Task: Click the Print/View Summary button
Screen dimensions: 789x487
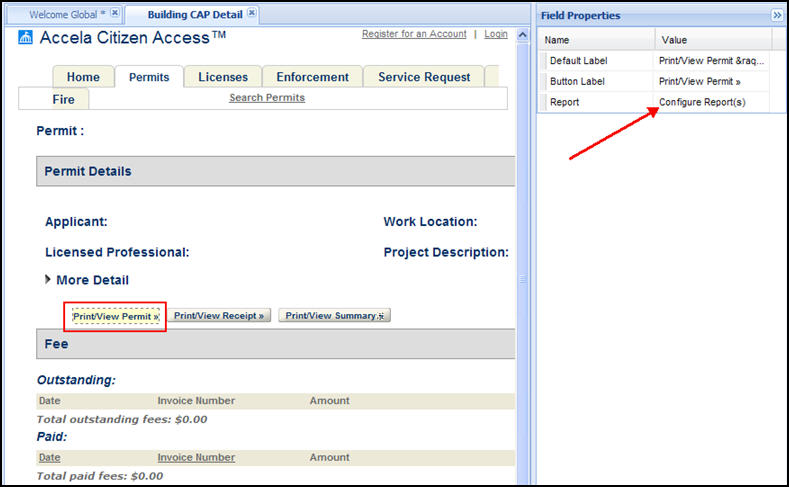Action: (x=334, y=316)
